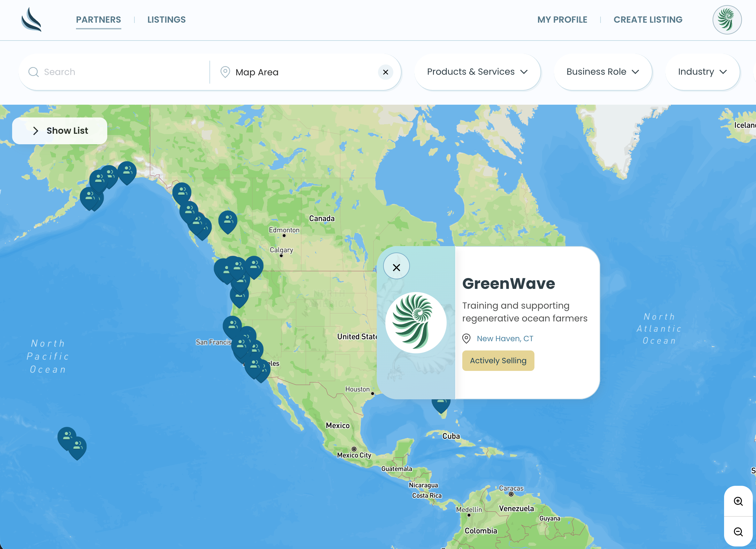Image resolution: width=756 pixels, height=549 pixels.
Task: Switch to the Listings tab
Action: [166, 20]
